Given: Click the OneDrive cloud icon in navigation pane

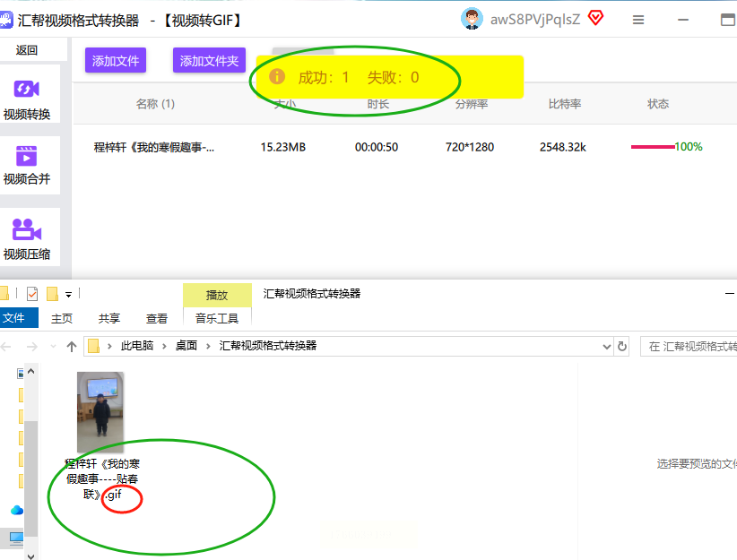Looking at the screenshot, I should tap(17, 510).
